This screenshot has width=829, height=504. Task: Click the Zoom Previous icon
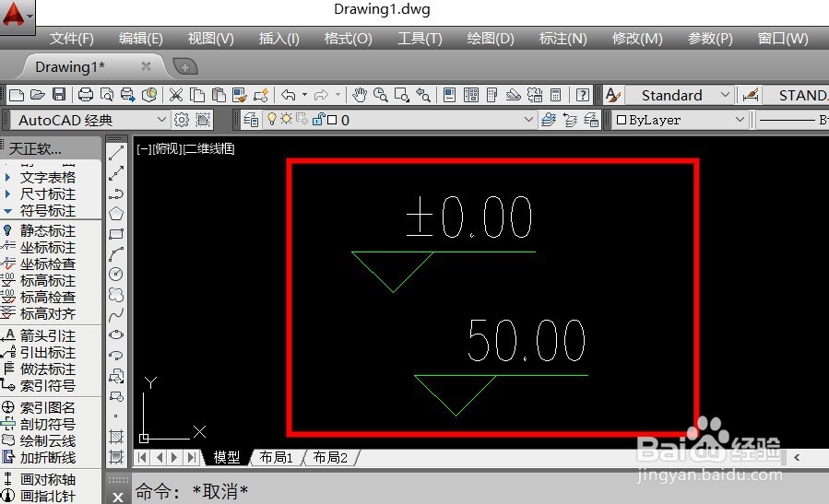[x=423, y=95]
